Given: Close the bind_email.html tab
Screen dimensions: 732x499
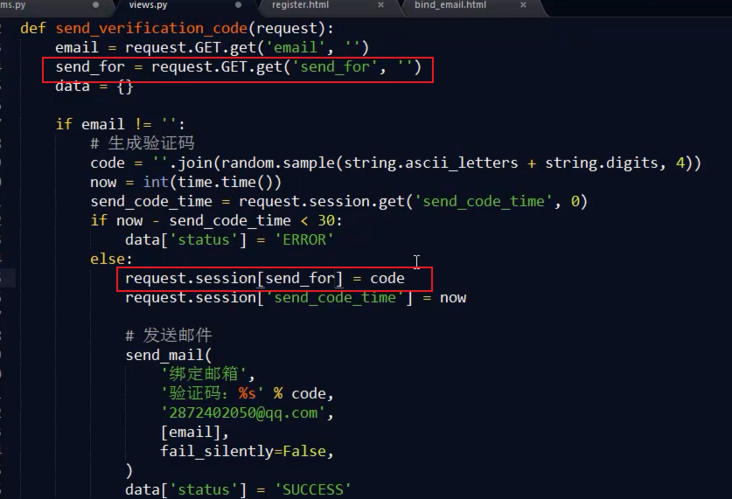Looking at the screenshot, I should click(x=523, y=5).
